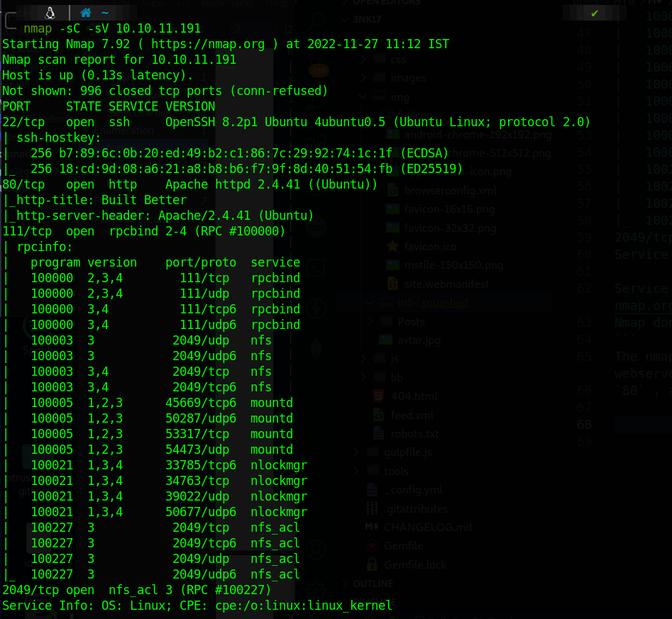
Task: Select the avtar.jpg image file
Action: point(419,340)
